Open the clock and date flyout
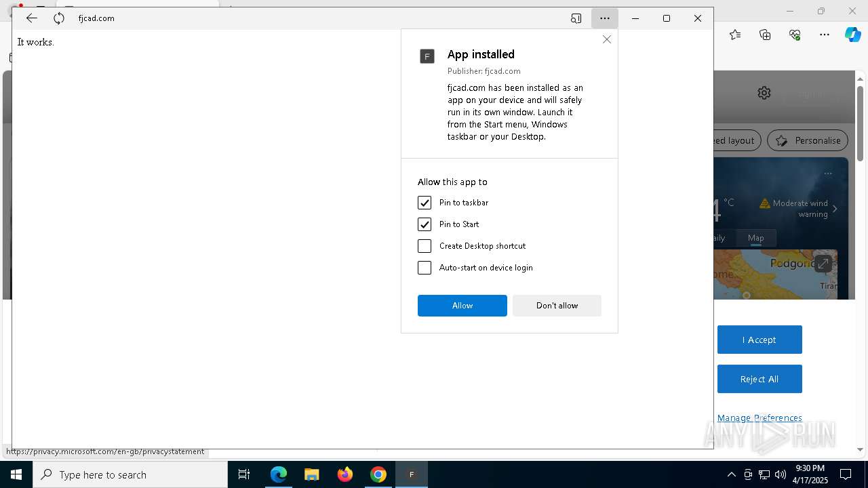This screenshot has height=488, width=868. pyautogui.click(x=810, y=474)
